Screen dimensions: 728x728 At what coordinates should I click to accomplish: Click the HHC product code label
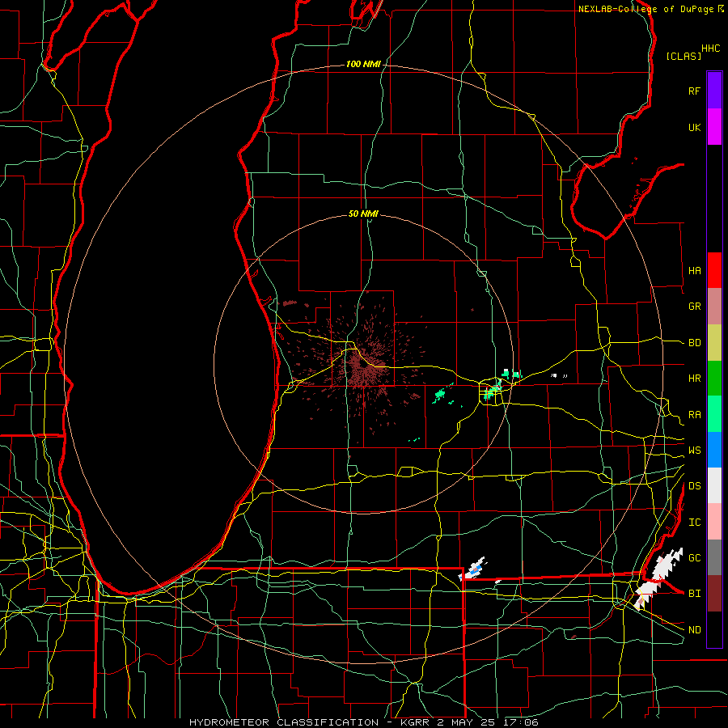point(710,49)
